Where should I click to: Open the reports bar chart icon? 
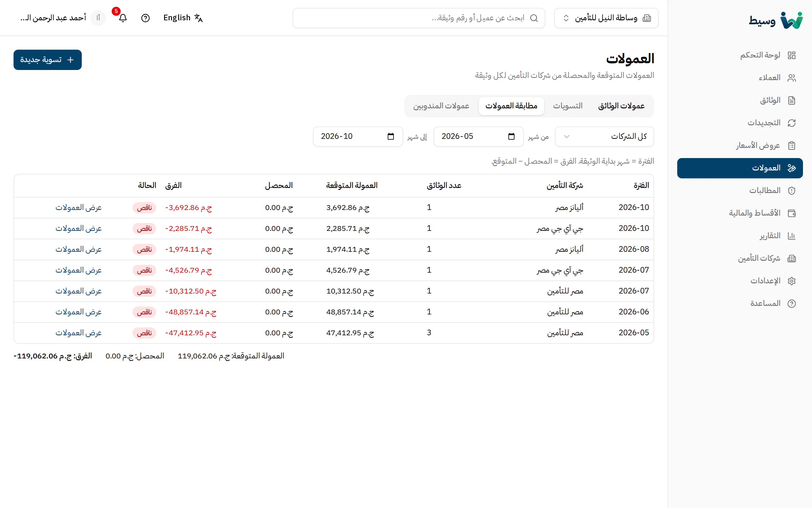tap(791, 236)
